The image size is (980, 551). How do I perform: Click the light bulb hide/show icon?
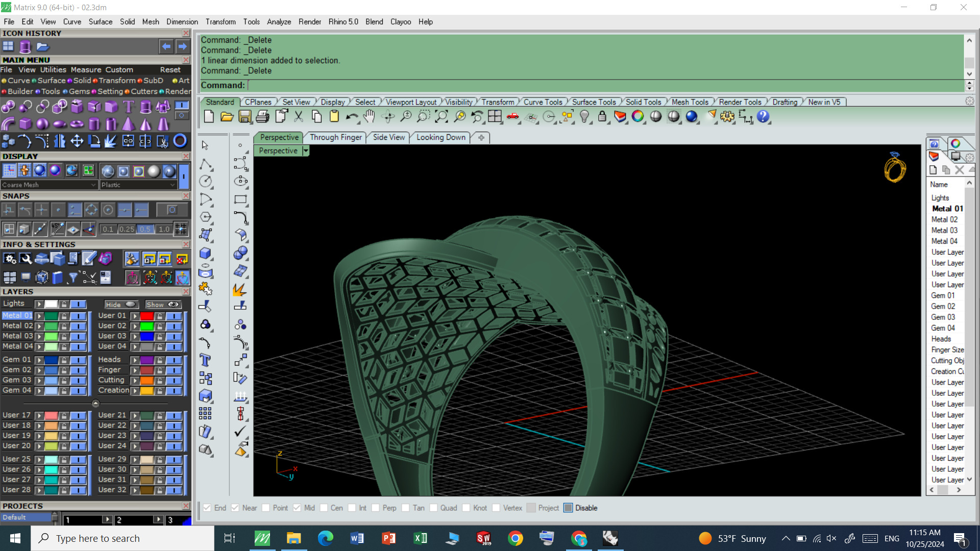tap(584, 117)
